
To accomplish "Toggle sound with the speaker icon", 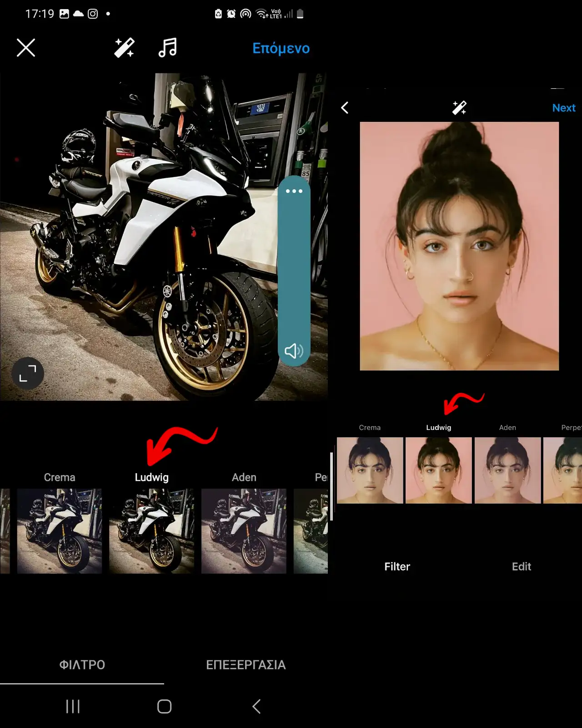I will click(x=294, y=351).
